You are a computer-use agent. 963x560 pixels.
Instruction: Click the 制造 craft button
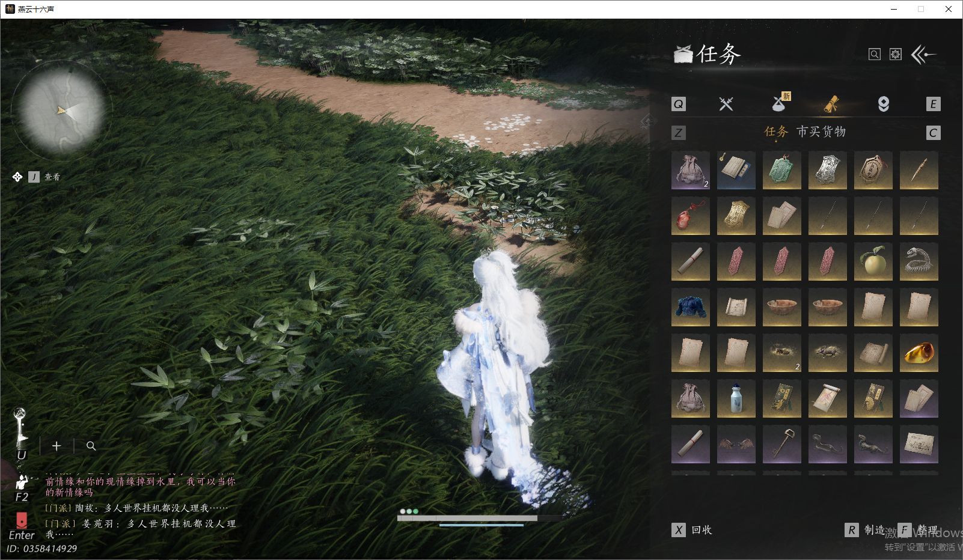pyautogui.click(x=865, y=530)
